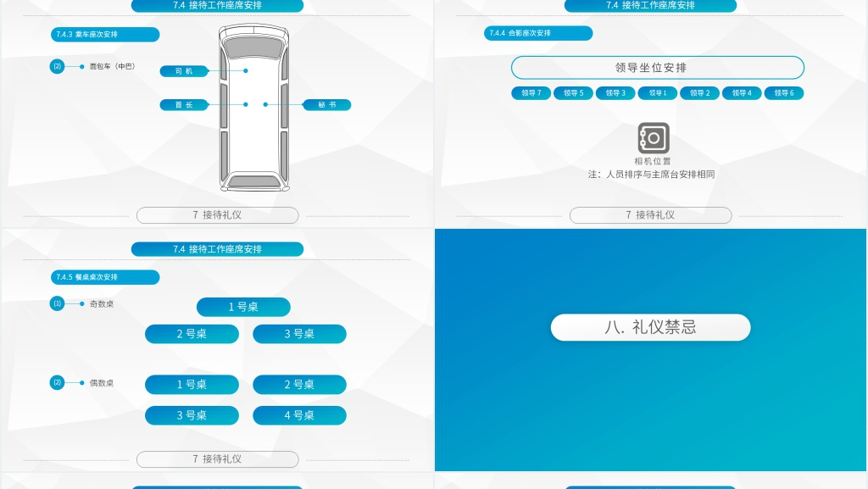
Task: Click 7 接待礼仪 footer on the 合影座次 slide
Action: (650, 215)
